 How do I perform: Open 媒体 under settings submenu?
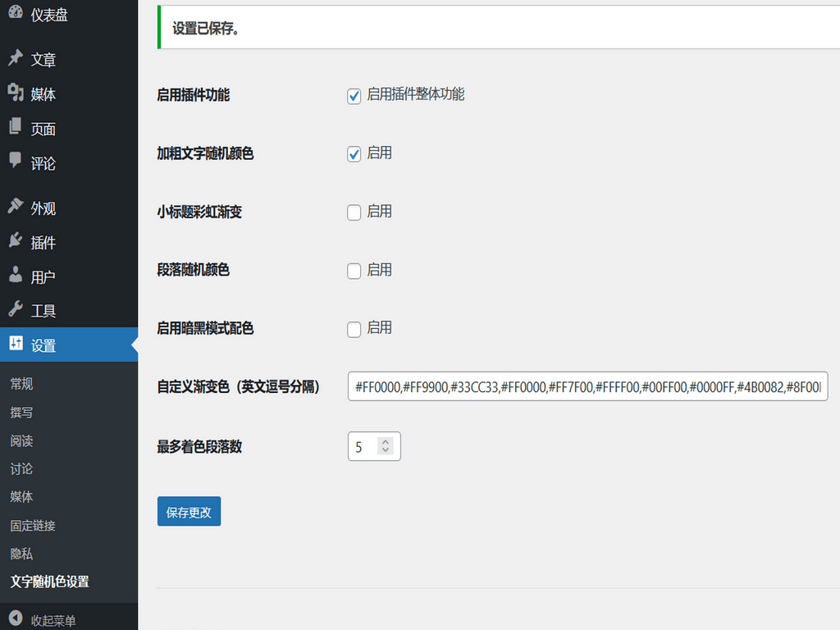point(21,496)
